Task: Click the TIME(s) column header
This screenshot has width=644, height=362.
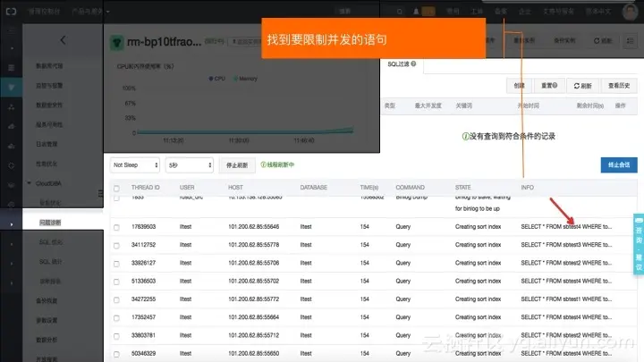Action: (369, 187)
